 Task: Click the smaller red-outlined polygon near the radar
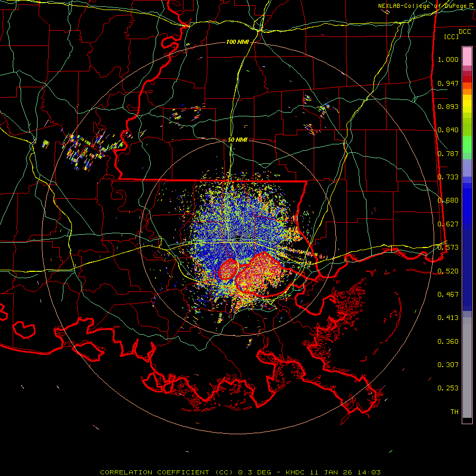pos(228,269)
